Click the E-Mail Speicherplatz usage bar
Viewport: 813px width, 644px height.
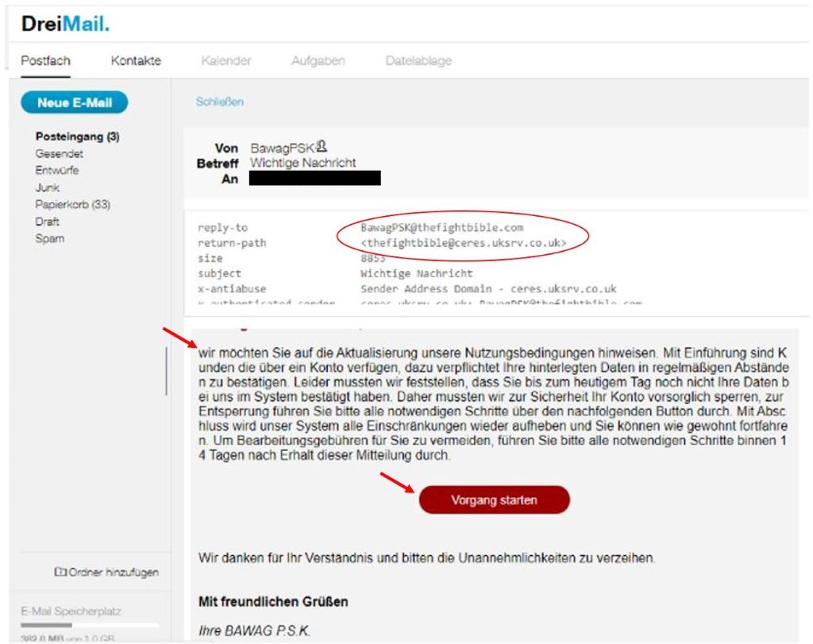point(89,625)
